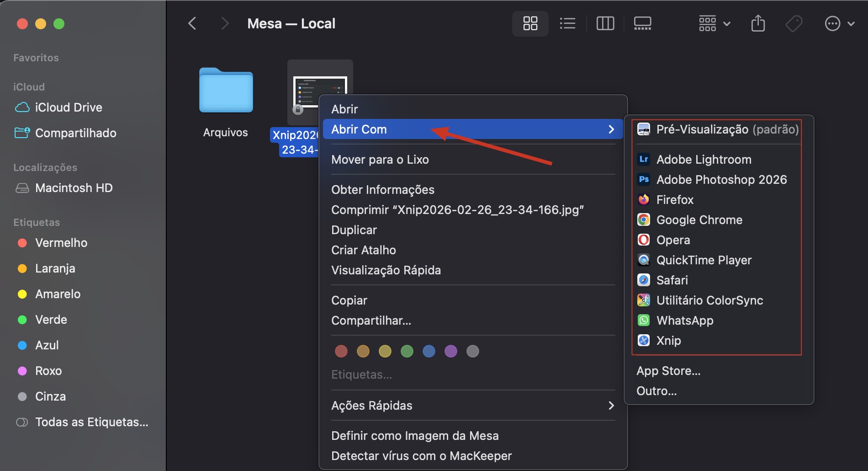This screenshot has height=471, width=868.
Task: Activate gallery view mode
Action: click(x=642, y=23)
